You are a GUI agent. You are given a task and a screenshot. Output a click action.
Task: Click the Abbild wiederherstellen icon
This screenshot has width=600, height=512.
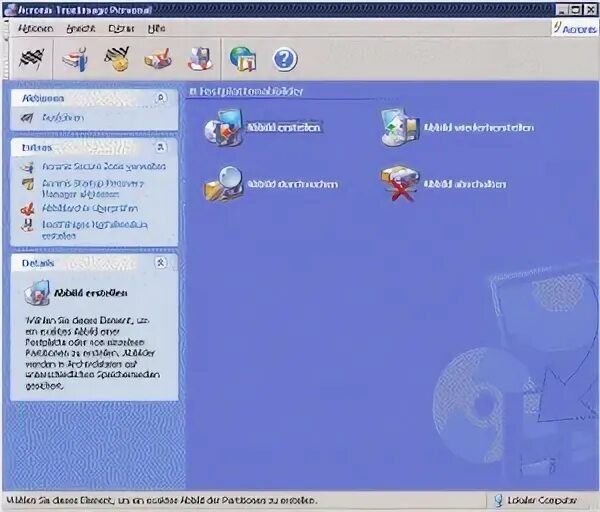[400, 127]
